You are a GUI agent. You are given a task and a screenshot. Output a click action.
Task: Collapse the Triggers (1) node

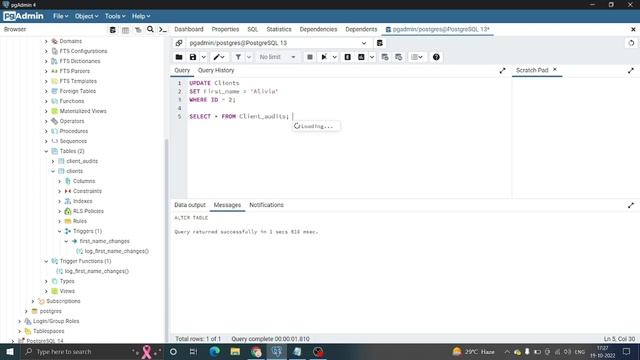pos(60,231)
